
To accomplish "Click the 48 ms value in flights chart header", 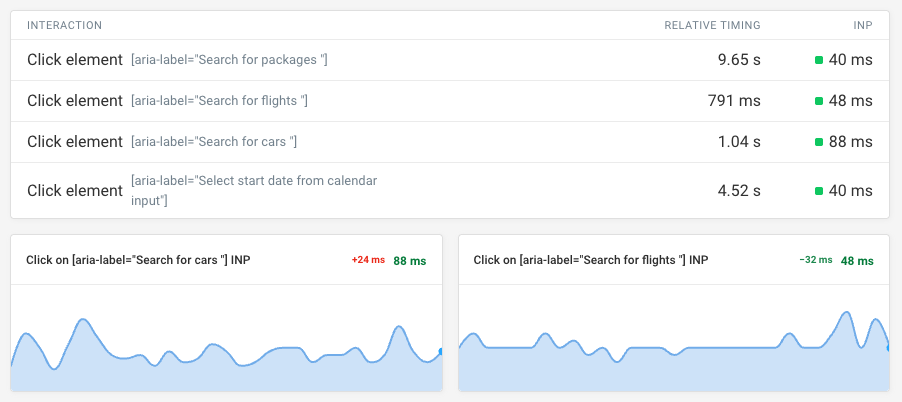I will pyautogui.click(x=857, y=260).
